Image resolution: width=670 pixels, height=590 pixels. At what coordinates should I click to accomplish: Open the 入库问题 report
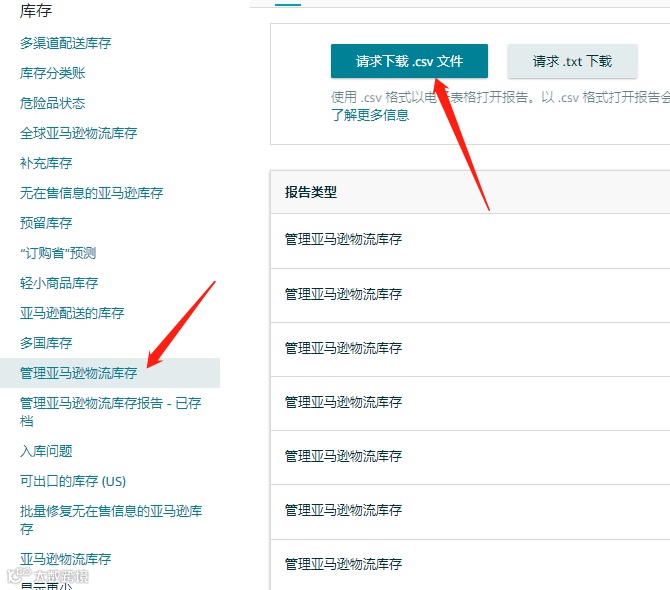point(46,451)
